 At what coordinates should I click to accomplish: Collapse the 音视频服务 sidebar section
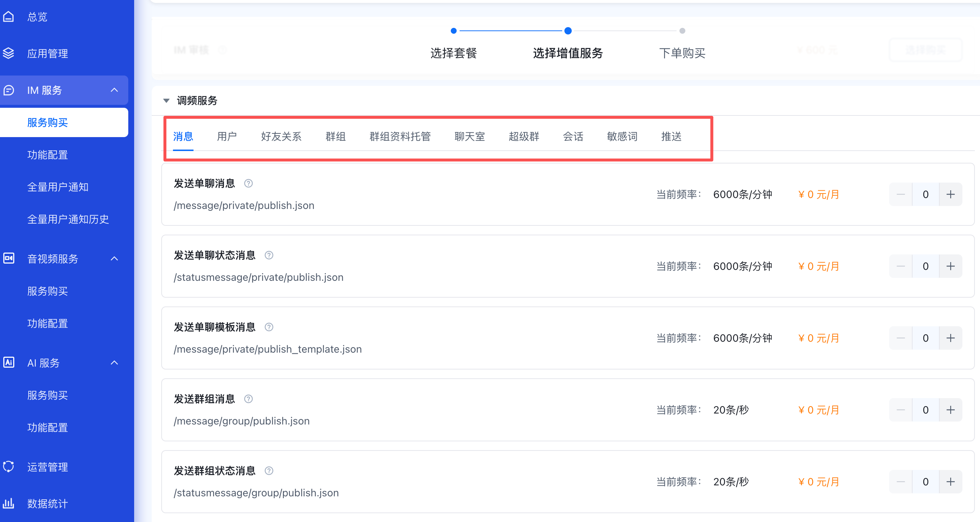pyautogui.click(x=114, y=259)
